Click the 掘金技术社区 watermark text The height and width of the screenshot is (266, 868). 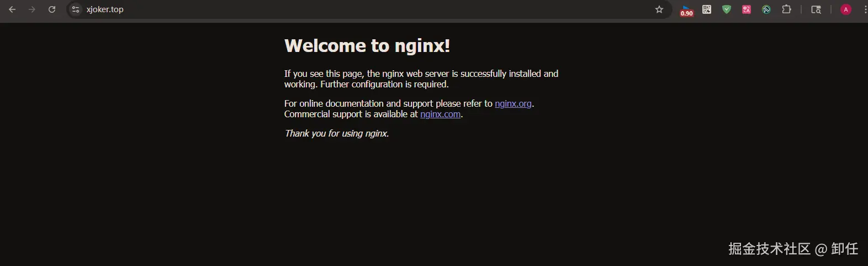[x=769, y=249]
